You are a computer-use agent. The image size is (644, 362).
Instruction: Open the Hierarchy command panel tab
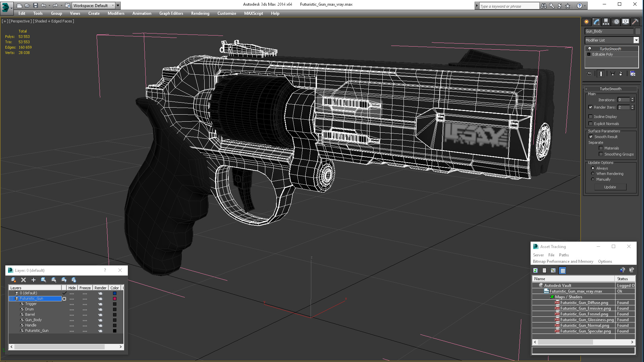click(606, 22)
